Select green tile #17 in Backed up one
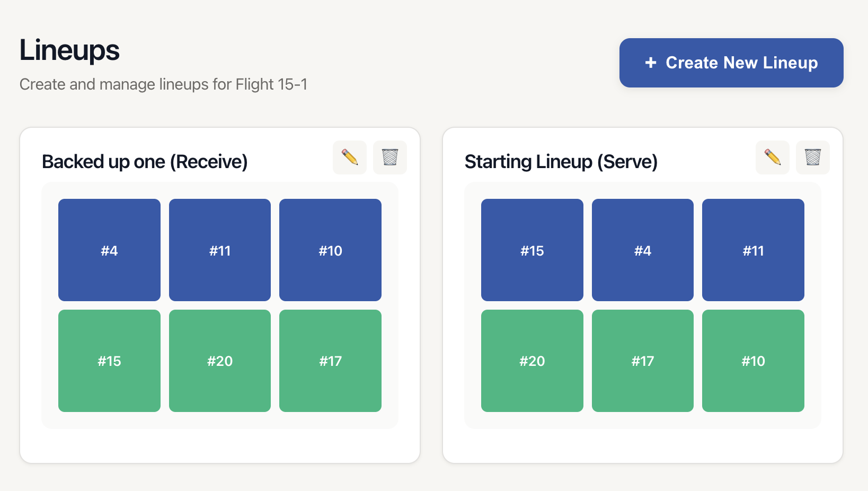 (x=330, y=361)
